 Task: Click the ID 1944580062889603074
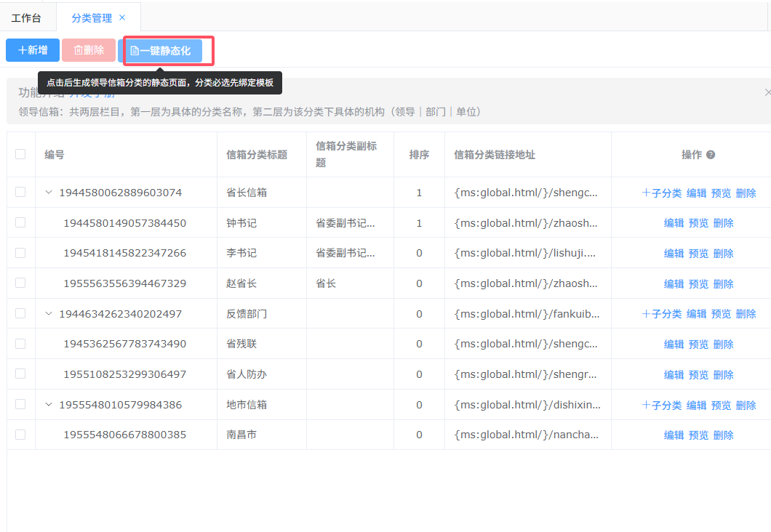point(121,193)
